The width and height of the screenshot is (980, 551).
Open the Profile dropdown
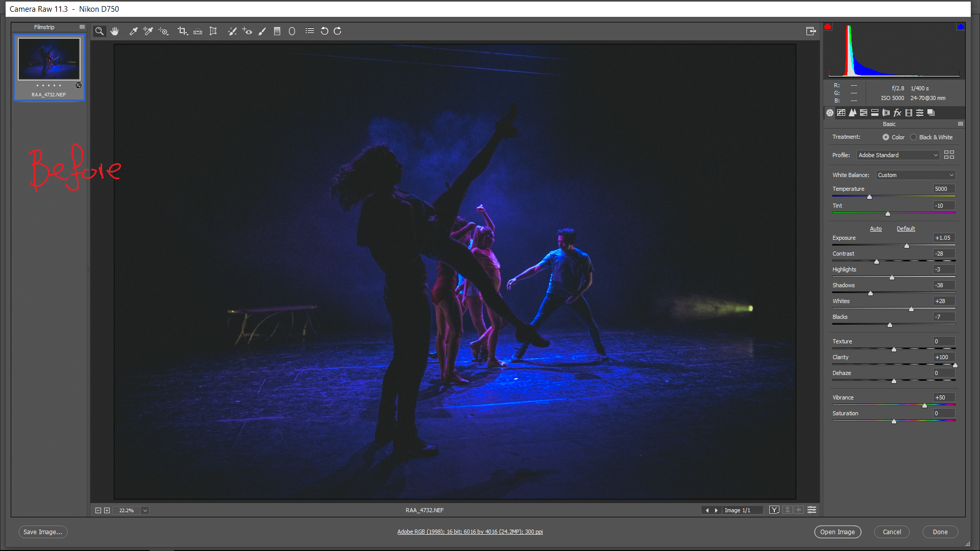tap(897, 155)
